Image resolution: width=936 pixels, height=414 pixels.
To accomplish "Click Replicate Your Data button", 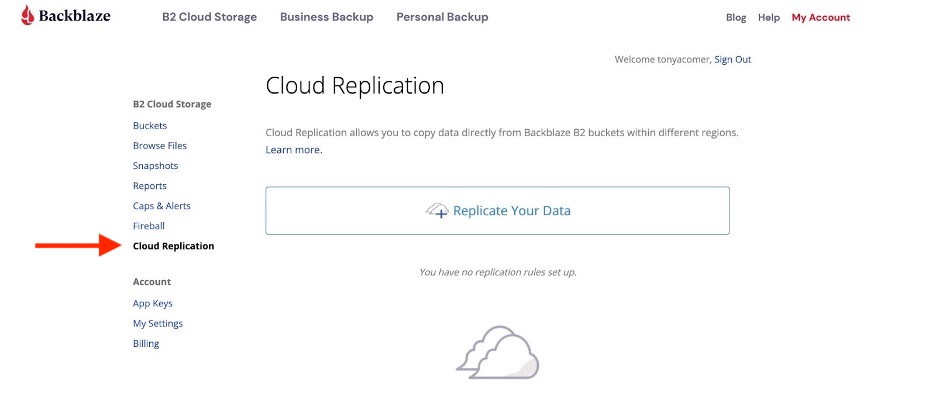I will click(497, 211).
